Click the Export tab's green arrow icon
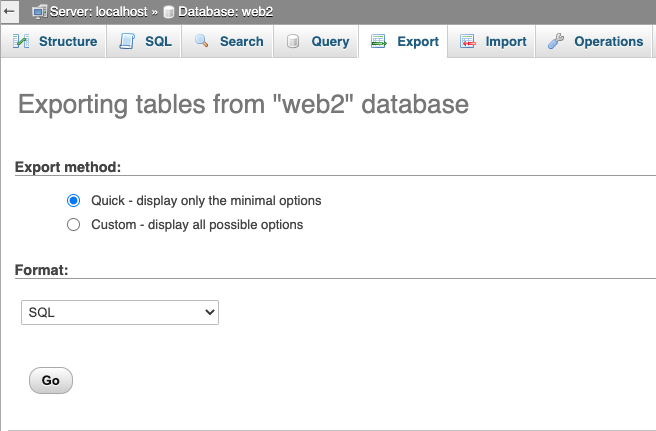The image size is (656, 431). [379, 42]
